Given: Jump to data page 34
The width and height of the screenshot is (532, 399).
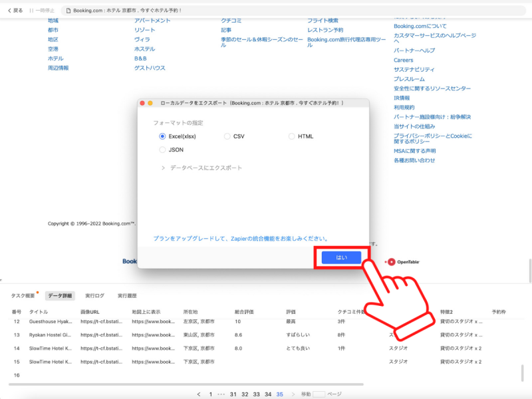Looking at the screenshot, I should pyautogui.click(x=268, y=394).
